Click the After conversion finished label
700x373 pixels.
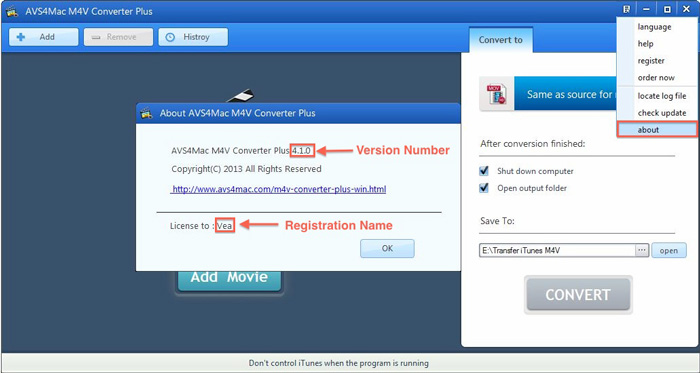pyautogui.click(x=533, y=144)
